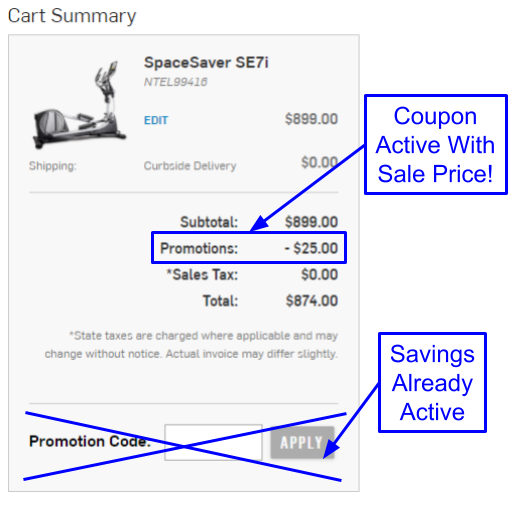Click the Promotions label
The width and height of the screenshot is (514, 509).
tap(199, 248)
